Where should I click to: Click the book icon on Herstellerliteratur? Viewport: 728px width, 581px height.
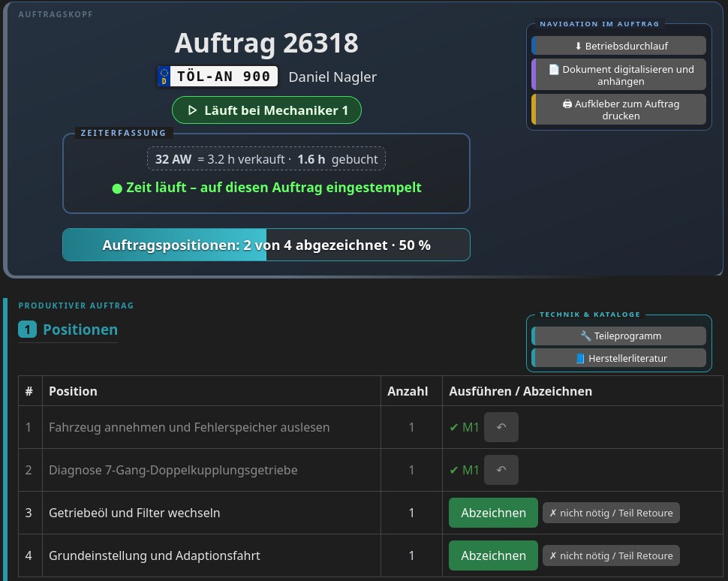coord(580,358)
